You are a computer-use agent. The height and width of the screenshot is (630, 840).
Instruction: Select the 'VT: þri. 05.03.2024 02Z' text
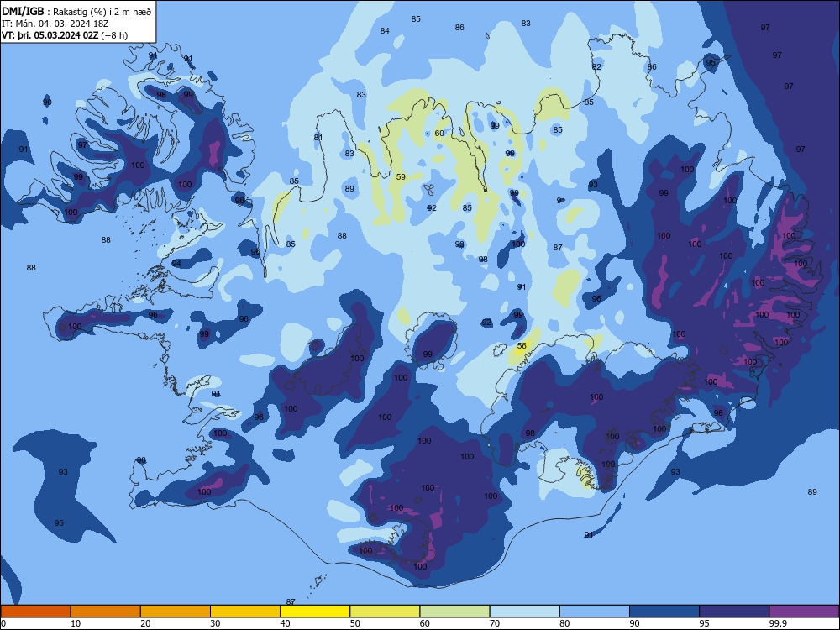point(50,35)
